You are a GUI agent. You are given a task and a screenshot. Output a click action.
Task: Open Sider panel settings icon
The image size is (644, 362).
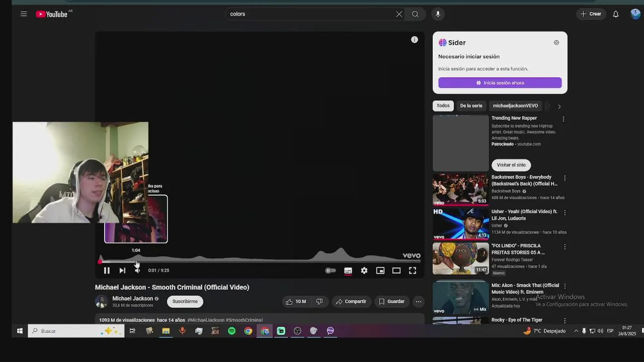pos(556,43)
